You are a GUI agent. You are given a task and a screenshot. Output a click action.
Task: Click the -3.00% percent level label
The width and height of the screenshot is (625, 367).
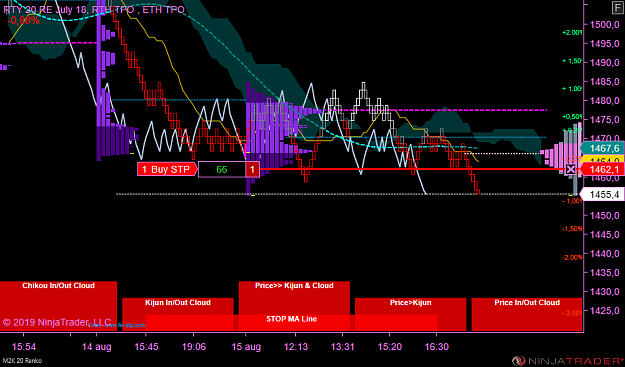572,313
